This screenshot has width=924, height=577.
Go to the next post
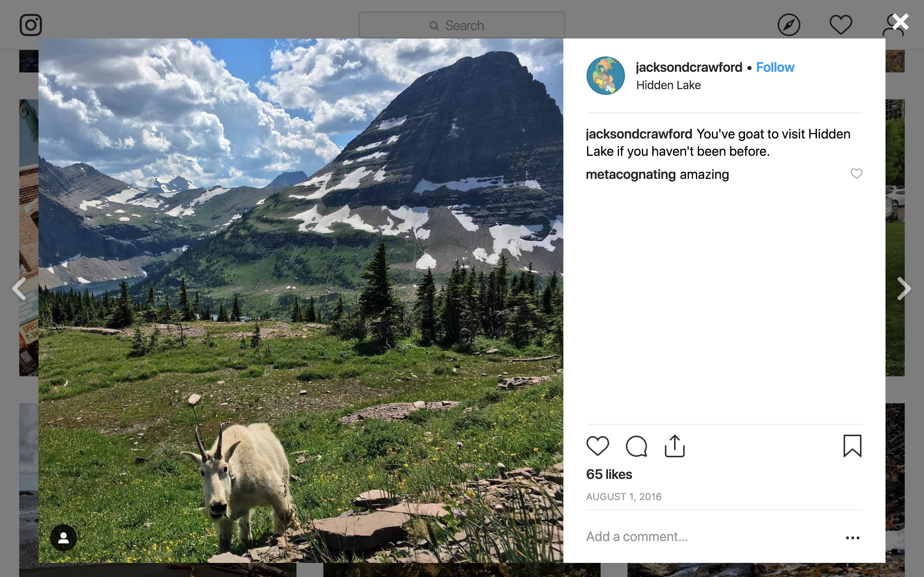903,288
